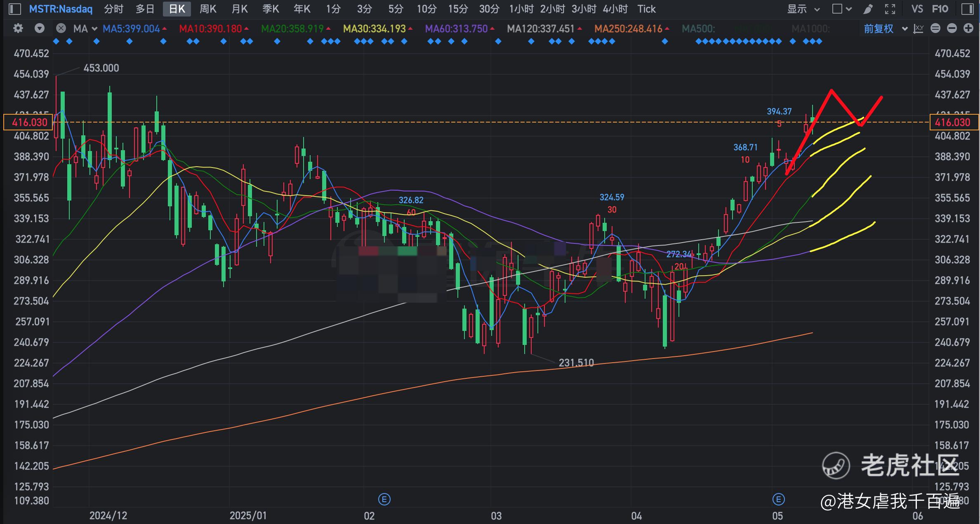Click the circled down-triangle collapse icon

[40, 28]
